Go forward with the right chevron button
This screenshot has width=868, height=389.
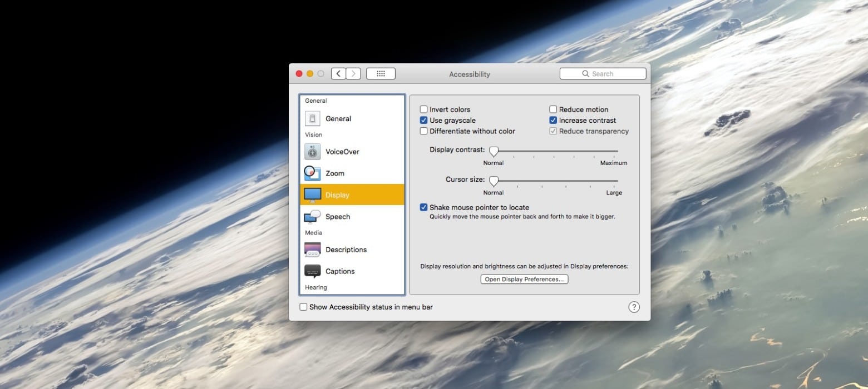(x=353, y=73)
